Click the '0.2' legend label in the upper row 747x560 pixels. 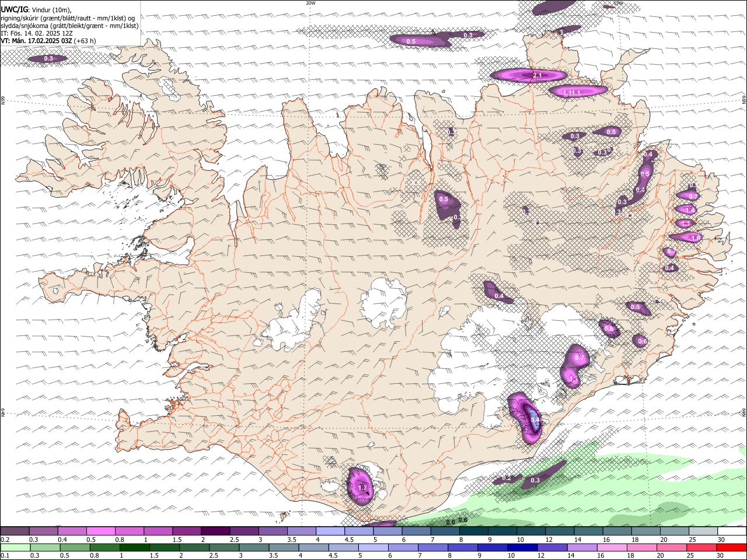coord(5,540)
